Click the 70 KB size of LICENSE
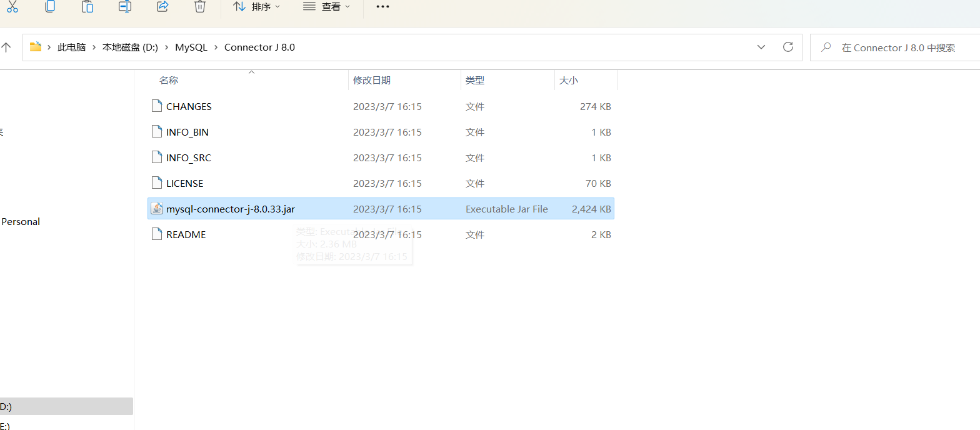The image size is (980, 430). click(x=598, y=184)
